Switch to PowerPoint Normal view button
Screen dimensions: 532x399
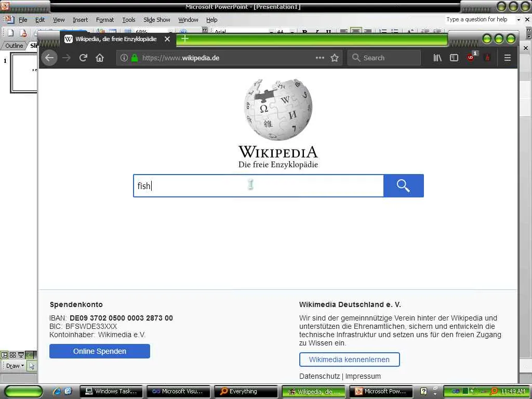4,355
